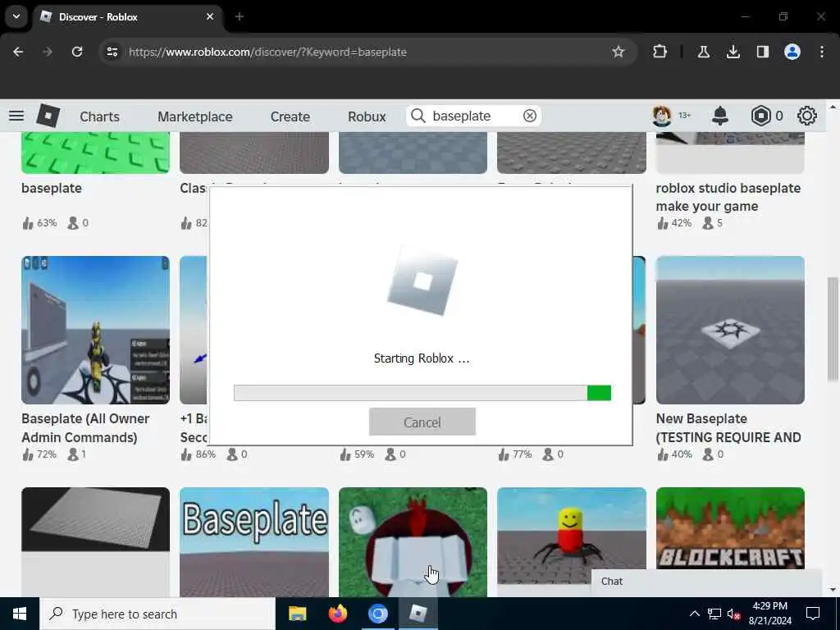
Task: Open the Baseplate text logo game thumbnail
Action: [x=254, y=541]
